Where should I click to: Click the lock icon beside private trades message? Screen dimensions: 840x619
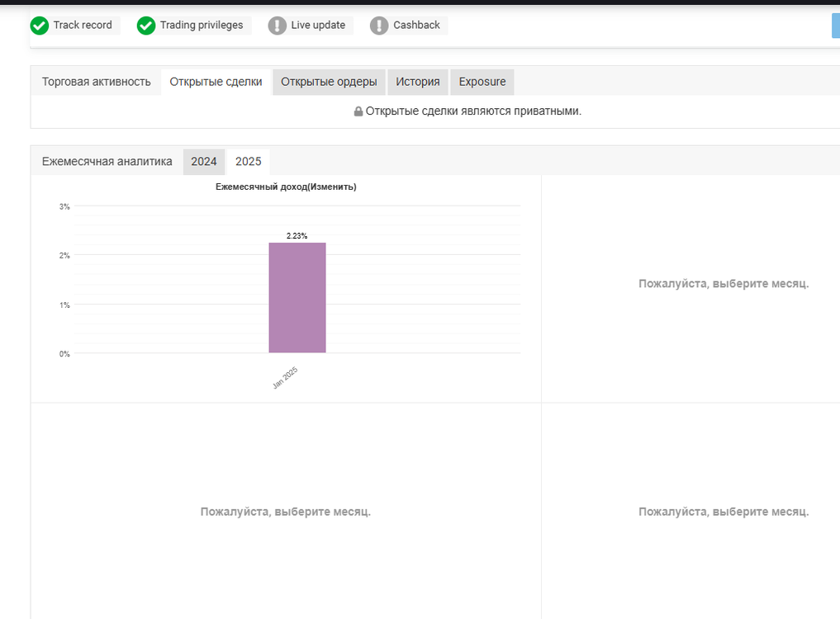(x=358, y=111)
